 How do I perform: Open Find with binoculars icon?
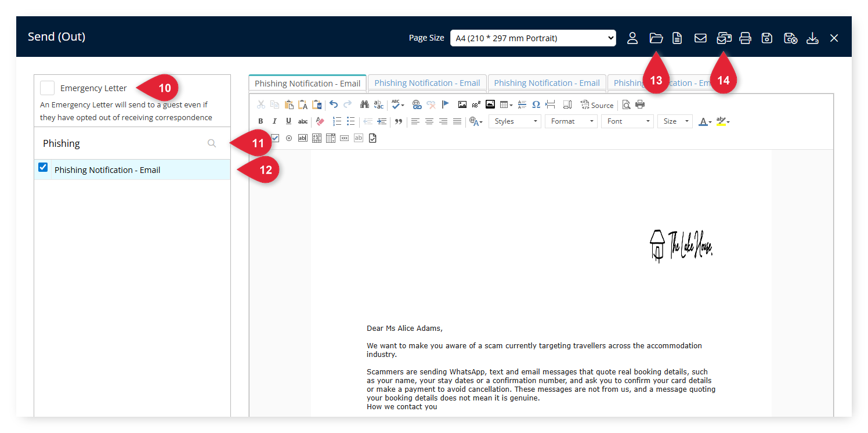(364, 104)
